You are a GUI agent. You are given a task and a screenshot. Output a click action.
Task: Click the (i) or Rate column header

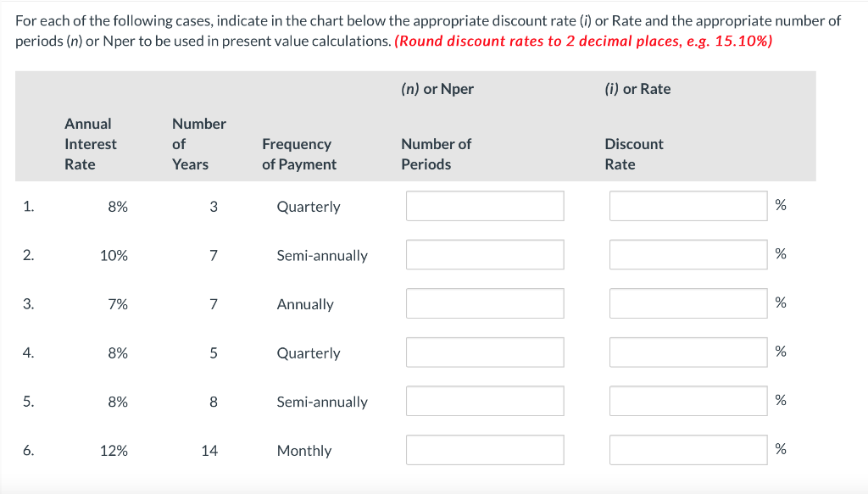(x=637, y=89)
